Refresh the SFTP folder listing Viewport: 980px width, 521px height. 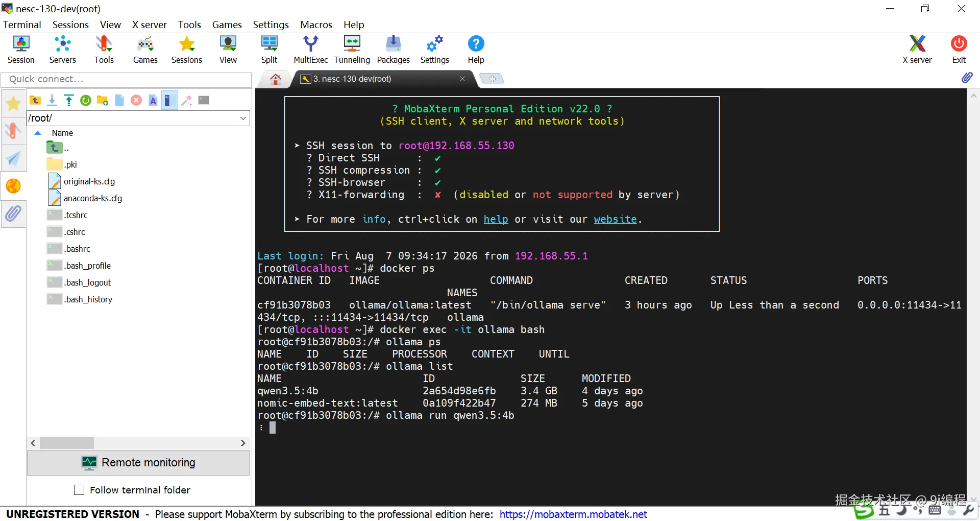tap(86, 100)
